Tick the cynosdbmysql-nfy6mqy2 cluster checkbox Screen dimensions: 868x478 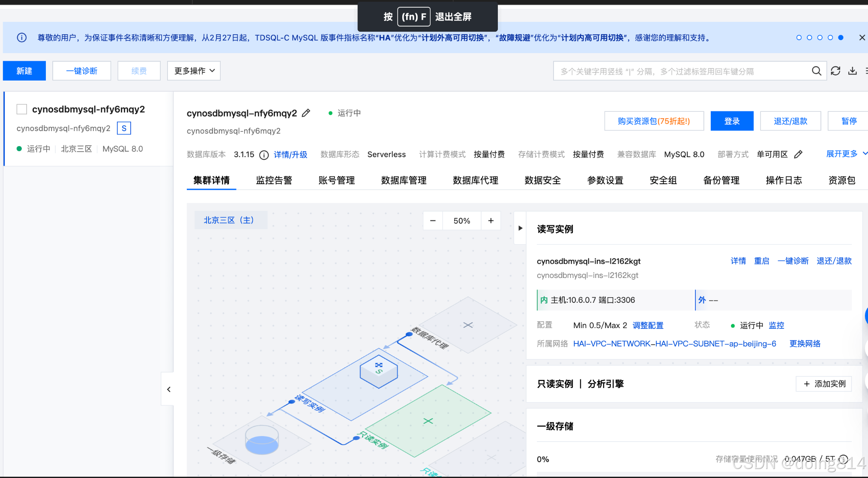(22, 109)
